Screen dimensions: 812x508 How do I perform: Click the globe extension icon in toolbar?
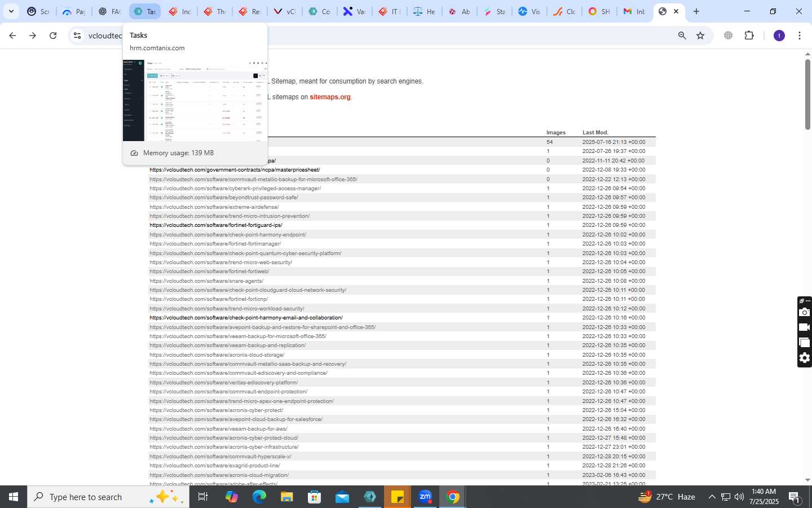coord(728,36)
